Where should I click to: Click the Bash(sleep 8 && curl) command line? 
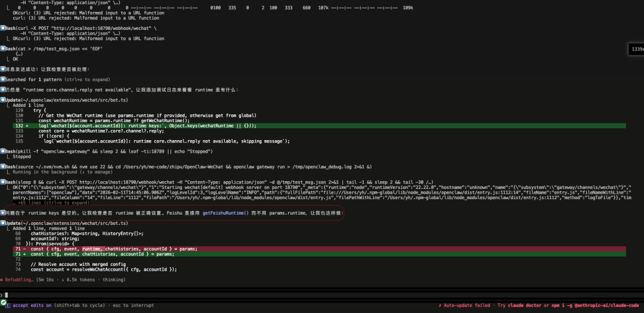click(x=220, y=182)
